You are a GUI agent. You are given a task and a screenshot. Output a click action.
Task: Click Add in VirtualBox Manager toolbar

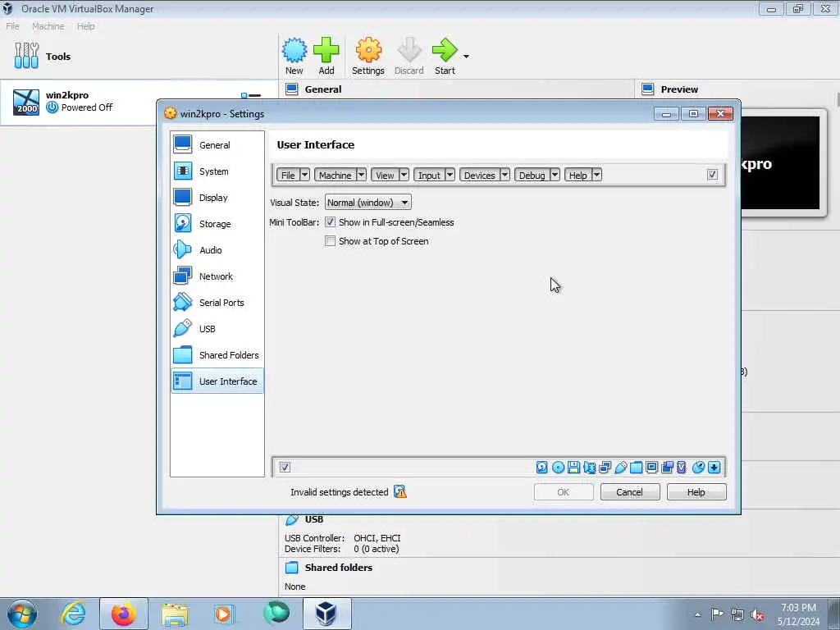(x=326, y=57)
